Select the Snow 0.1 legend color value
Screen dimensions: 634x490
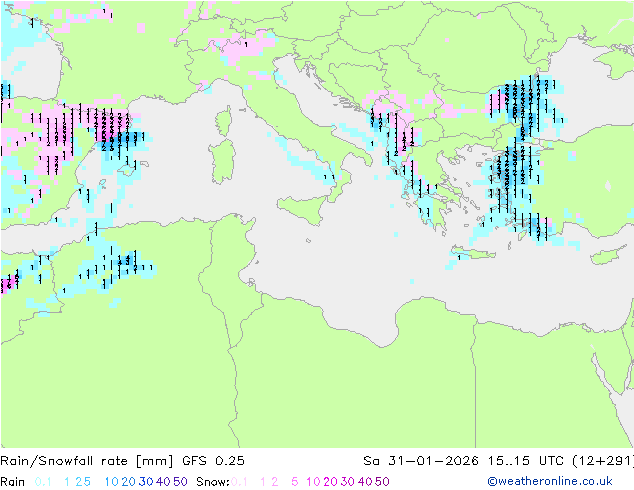239,482
